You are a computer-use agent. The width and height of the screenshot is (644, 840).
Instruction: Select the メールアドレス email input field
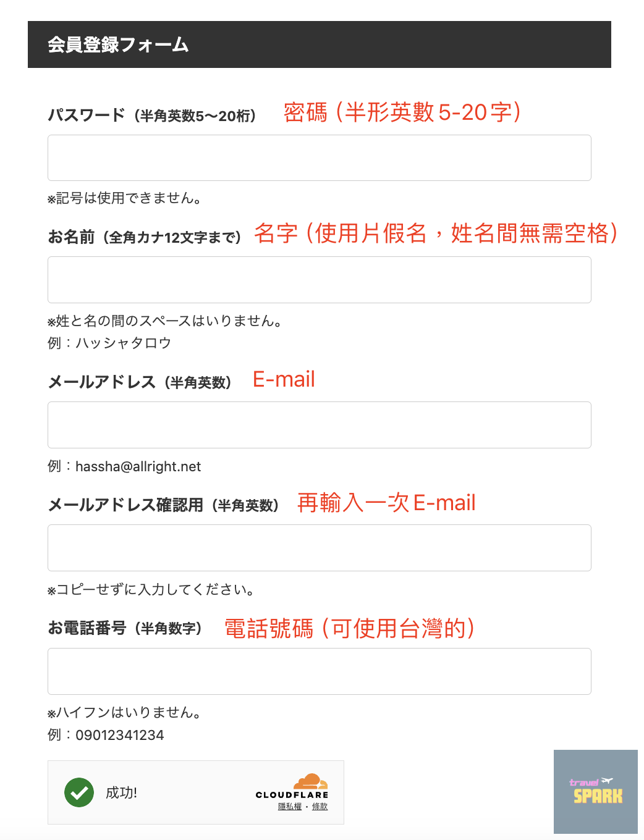click(x=319, y=425)
